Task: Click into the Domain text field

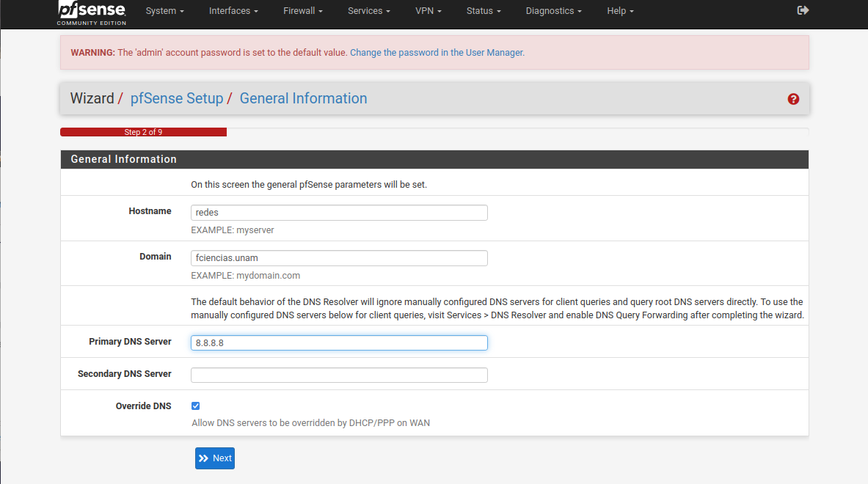Action: [x=339, y=258]
